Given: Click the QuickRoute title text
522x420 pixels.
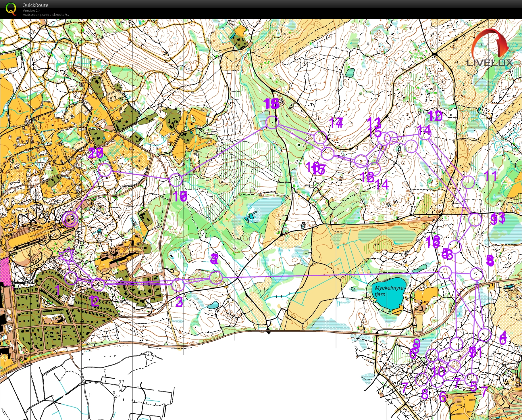Looking at the screenshot, I should tap(35, 5).
